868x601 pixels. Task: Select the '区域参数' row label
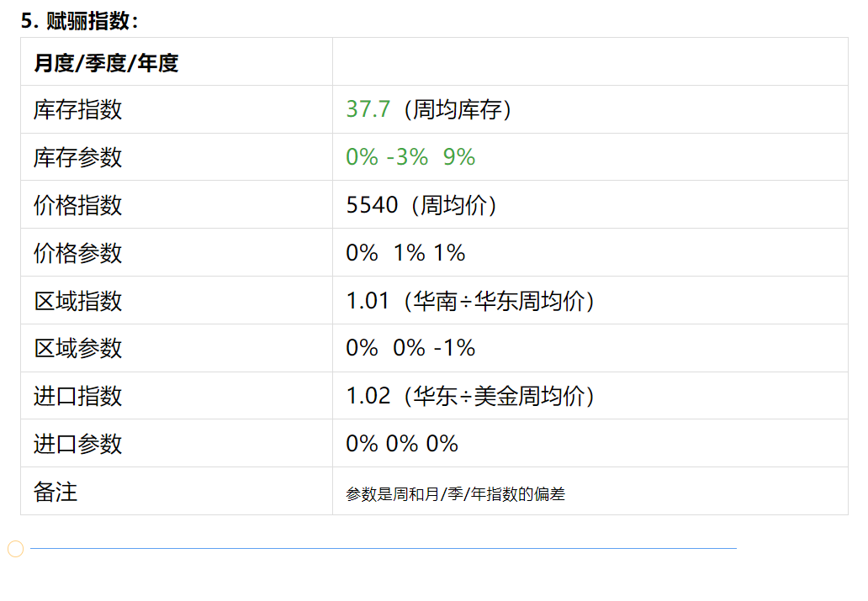(x=77, y=348)
